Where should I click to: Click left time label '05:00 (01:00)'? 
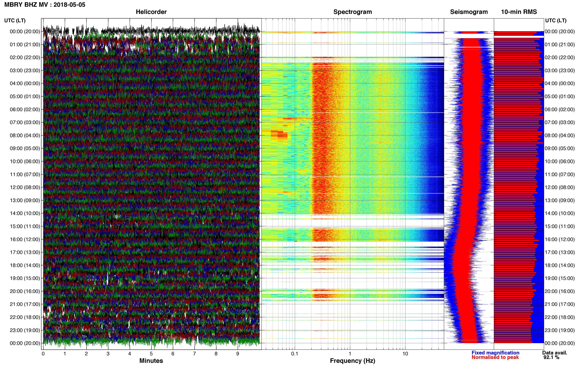pos(25,96)
